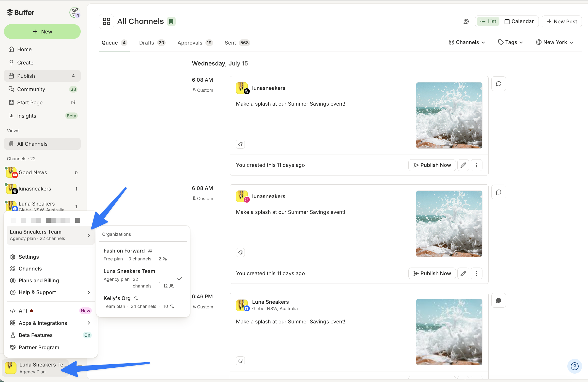Publish Now the Threads lunasneakers post
Image resolution: width=588 pixels, height=382 pixels.
click(x=432, y=165)
